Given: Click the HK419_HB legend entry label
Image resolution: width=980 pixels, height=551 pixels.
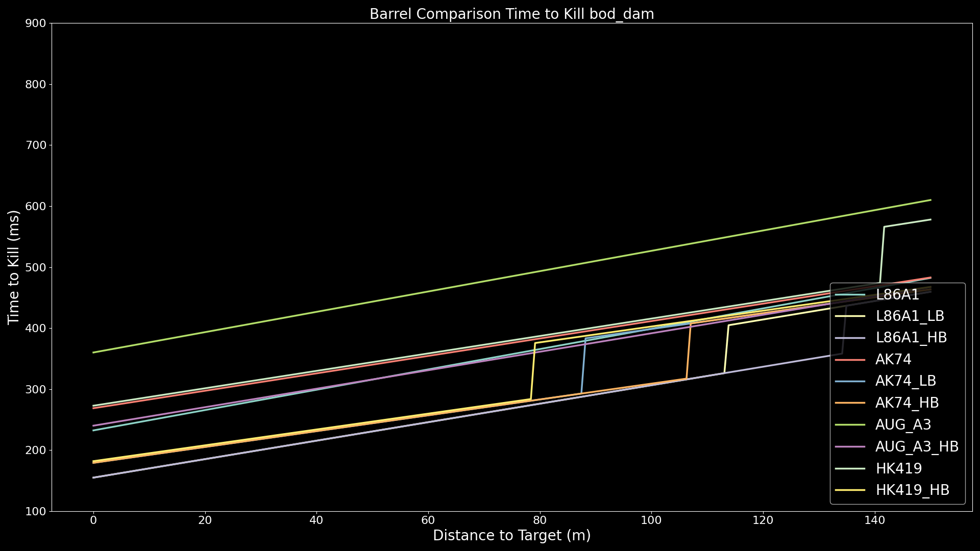Looking at the screenshot, I should (x=912, y=490).
